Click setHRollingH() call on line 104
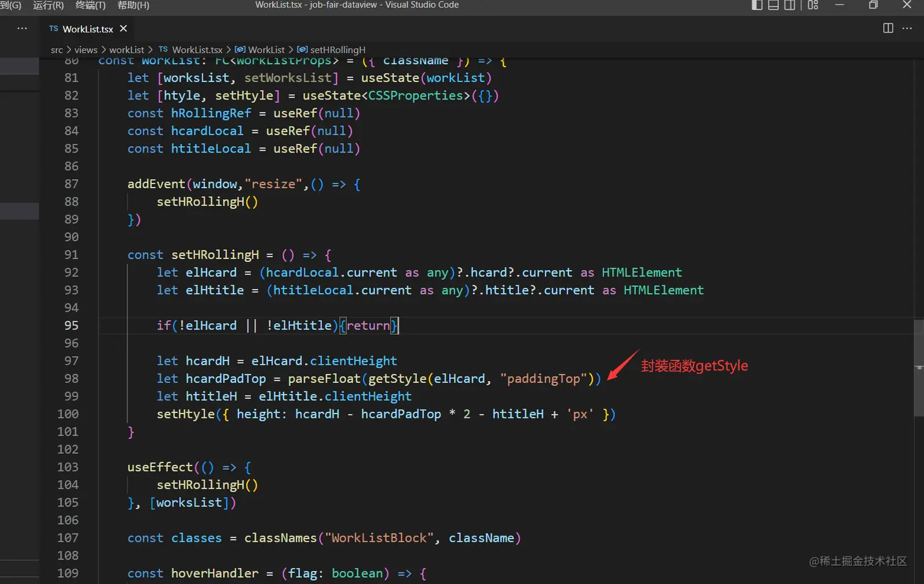Screen dimensions: 924x584 click(207, 485)
